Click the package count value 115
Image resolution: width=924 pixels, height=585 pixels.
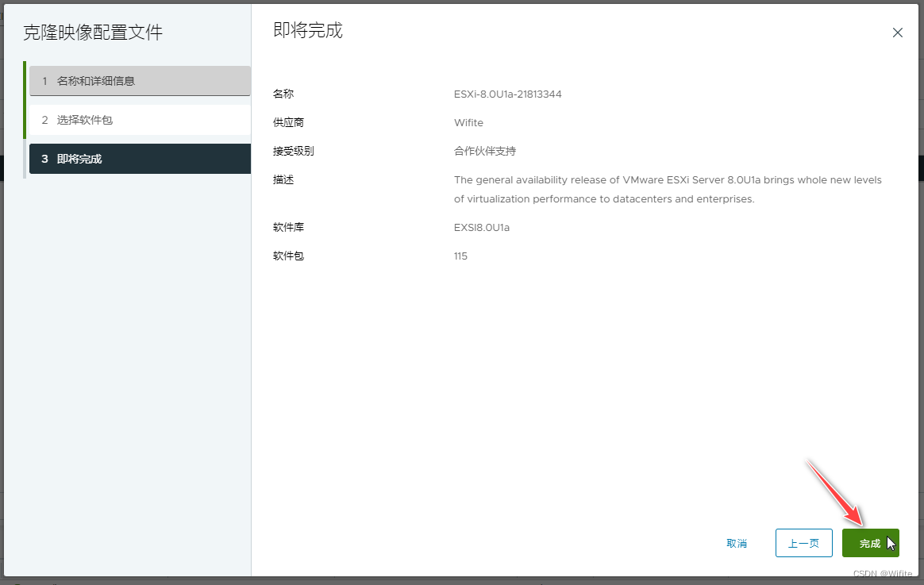pyautogui.click(x=461, y=256)
